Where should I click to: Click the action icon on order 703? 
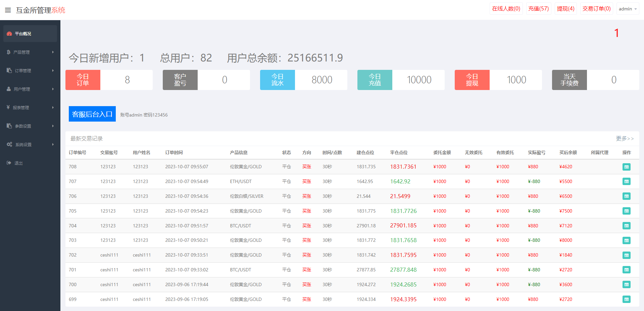point(626,240)
